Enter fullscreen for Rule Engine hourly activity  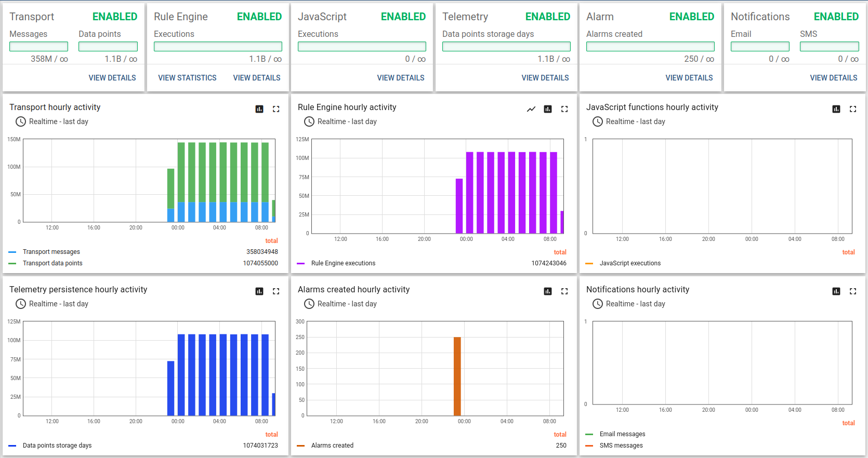pyautogui.click(x=564, y=109)
